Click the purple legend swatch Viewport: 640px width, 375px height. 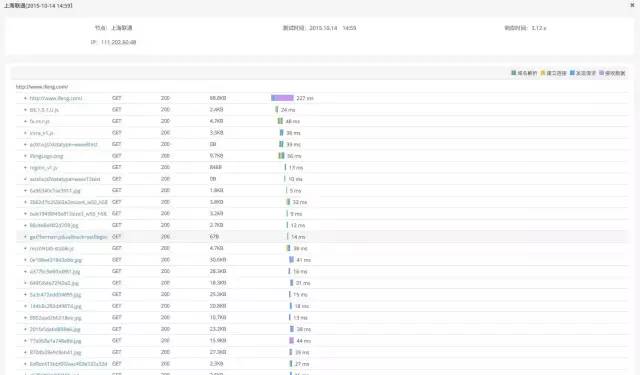[601, 73]
